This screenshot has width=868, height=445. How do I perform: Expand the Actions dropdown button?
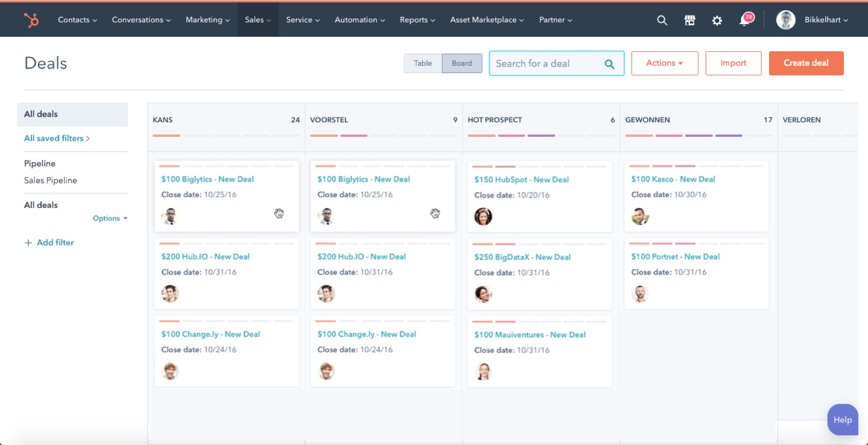pos(665,63)
